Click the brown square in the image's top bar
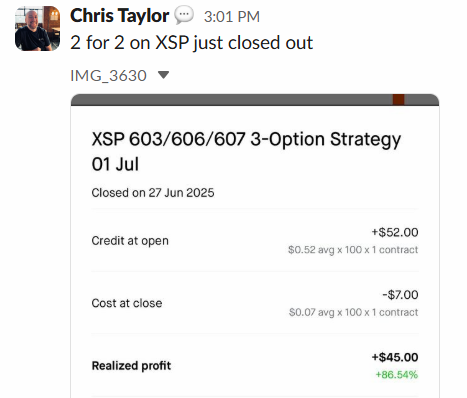The height and width of the screenshot is (398, 467). click(x=398, y=99)
